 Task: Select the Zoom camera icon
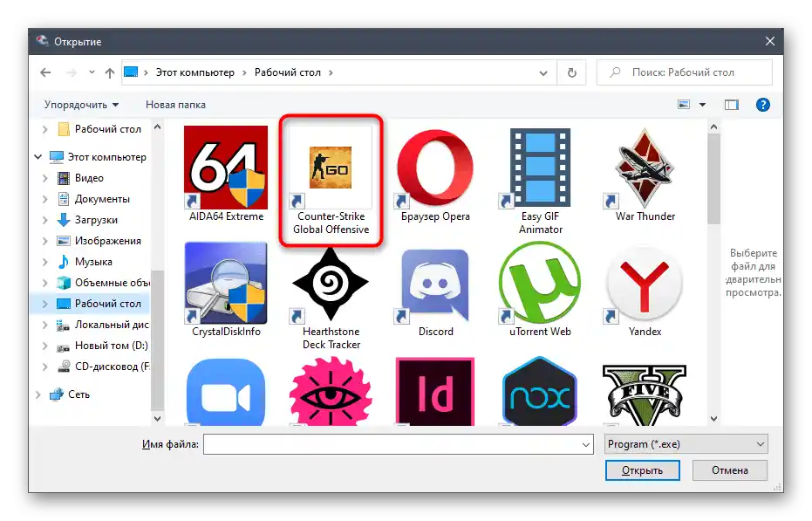[226, 391]
